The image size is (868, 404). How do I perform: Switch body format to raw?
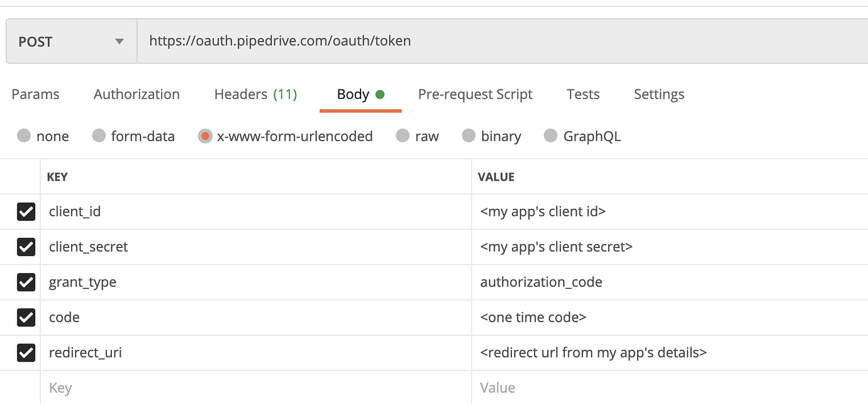[x=403, y=136]
